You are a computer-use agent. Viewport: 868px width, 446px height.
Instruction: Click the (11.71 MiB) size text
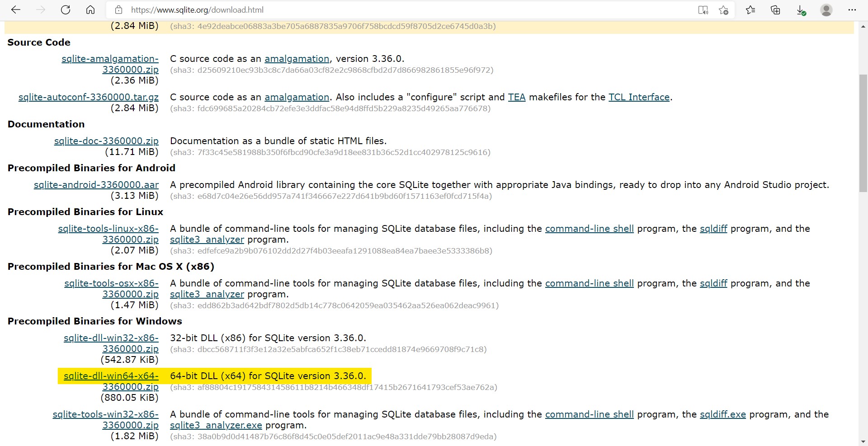coord(132,152)
